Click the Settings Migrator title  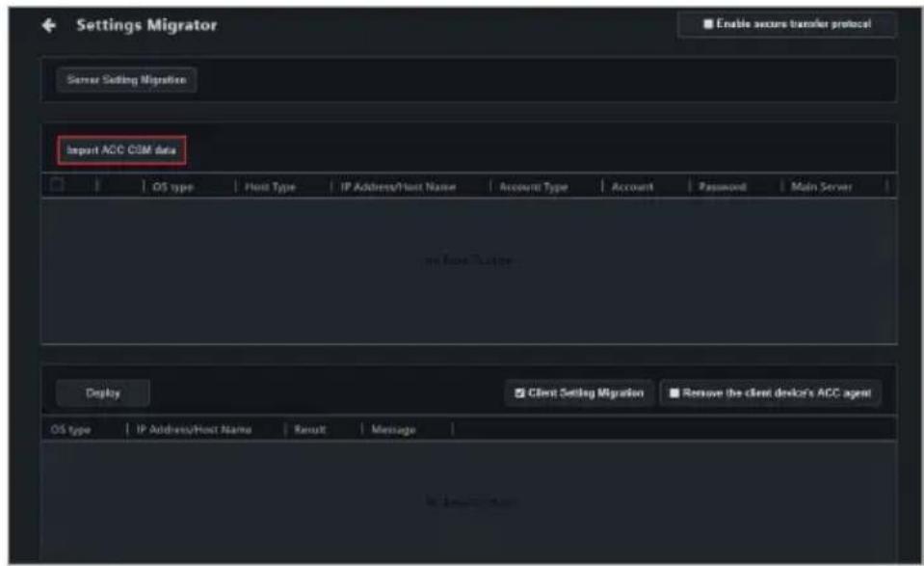click(146, 25)
